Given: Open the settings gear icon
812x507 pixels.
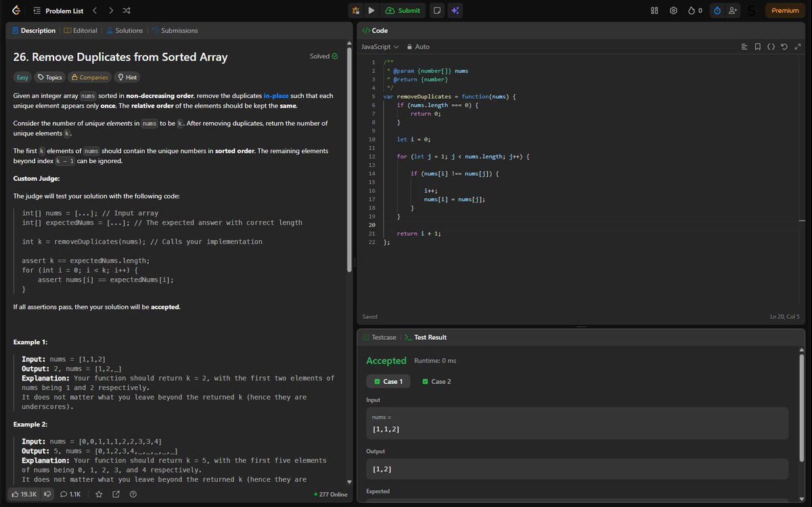Looking at the screenshot, I should coord(673,10).
